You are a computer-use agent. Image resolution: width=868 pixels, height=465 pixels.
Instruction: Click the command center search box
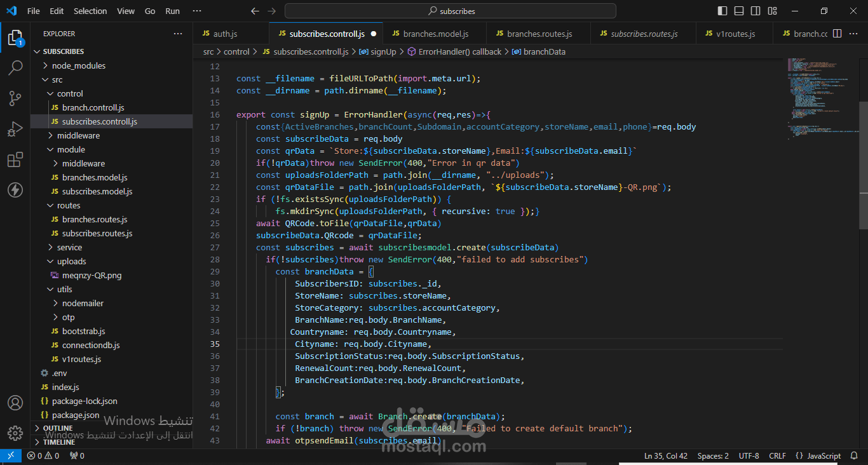[451, 11]
